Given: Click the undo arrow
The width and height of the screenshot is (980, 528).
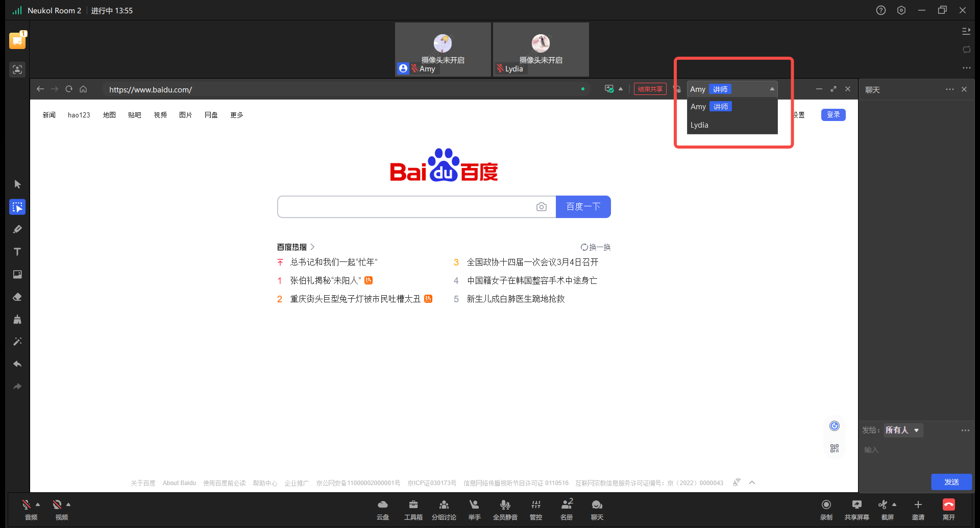Looking at the screenshot, I should pyautogui.click(x=17, y=364).
